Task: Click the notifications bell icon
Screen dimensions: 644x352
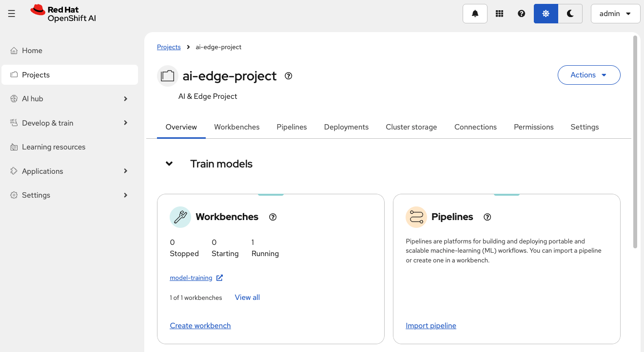Action: pyautogui.click(x=475, y=14)
